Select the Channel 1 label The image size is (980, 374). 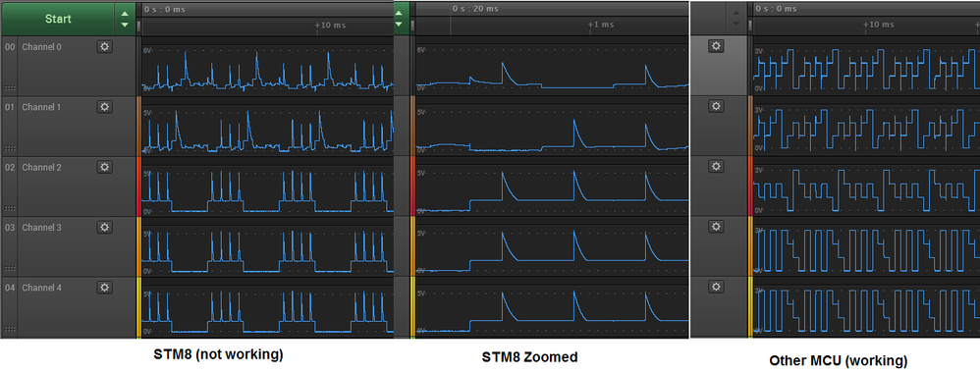pyautogui.click(x=42, y=107)
